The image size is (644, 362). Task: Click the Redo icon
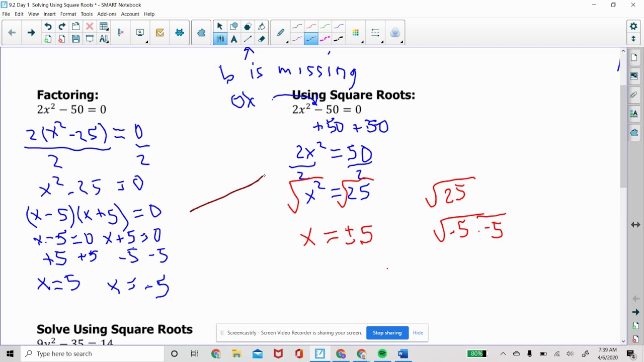click(x=62, y=27)
